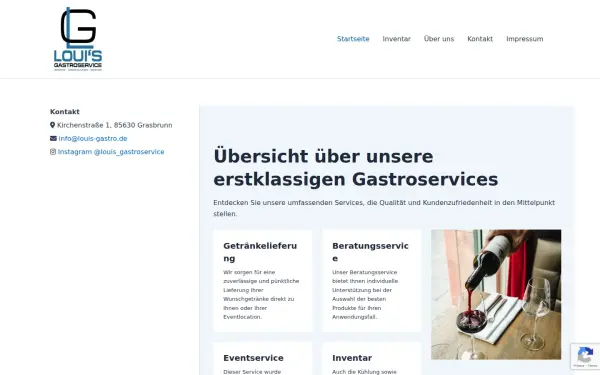Click the info@louis-gastro.de email link
The height and width of the screenshot is (375, 600).
point(93,139)
